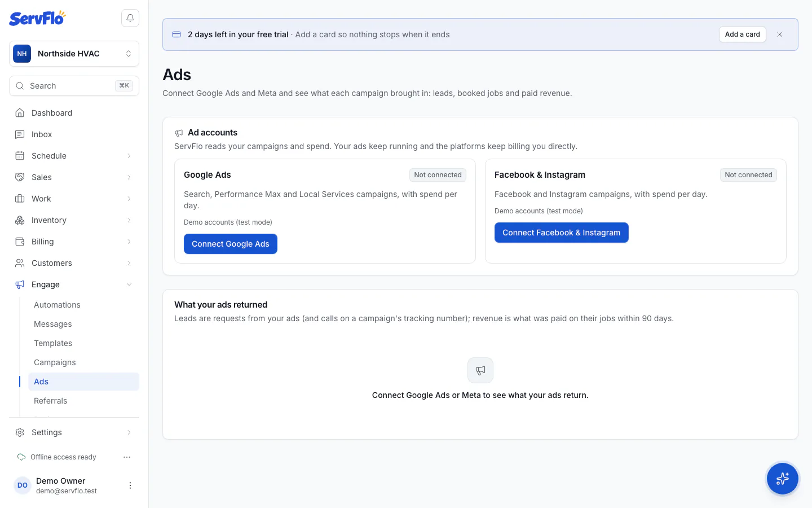This screenshot has height=508, width=812.
Task: Click the demo@servflo.test email
Action: 67,491
